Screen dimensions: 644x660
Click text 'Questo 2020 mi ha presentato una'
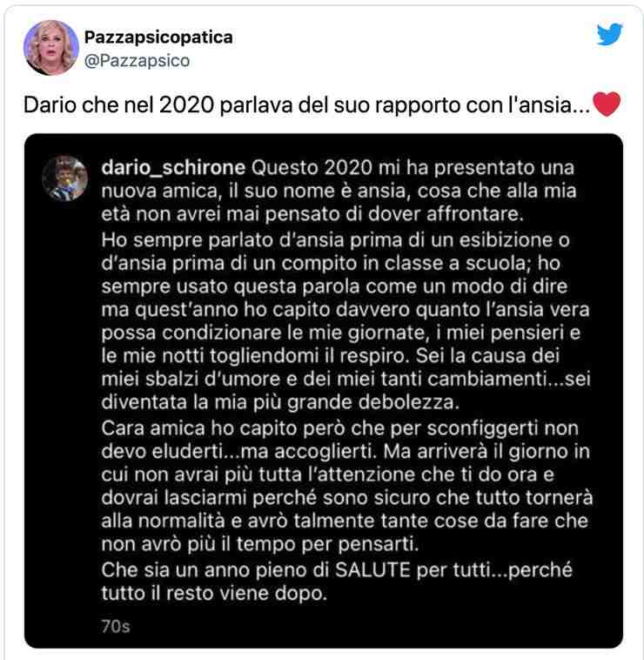tap(413, 167)
